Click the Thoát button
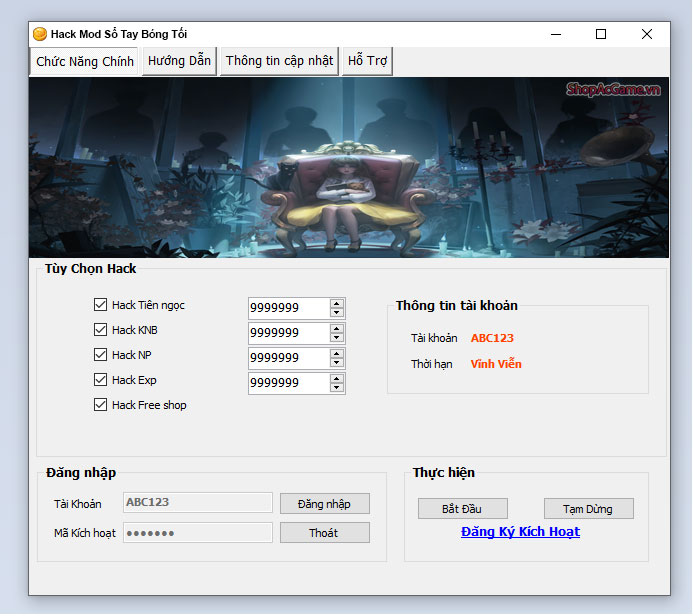The height and width of the screenshot is (616, 693). pyautogui.click(x=325, y=533)
